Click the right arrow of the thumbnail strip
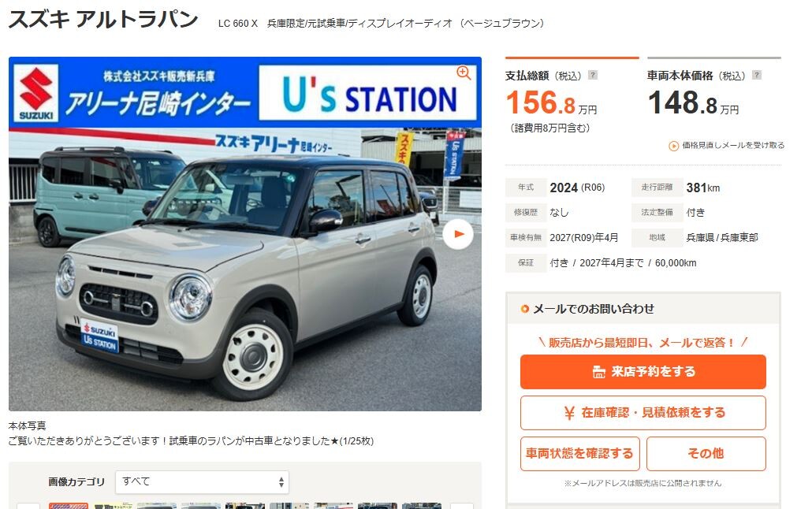Image resolution: width=812 pixels, height=509 pixels. click(x=462, y=506)
